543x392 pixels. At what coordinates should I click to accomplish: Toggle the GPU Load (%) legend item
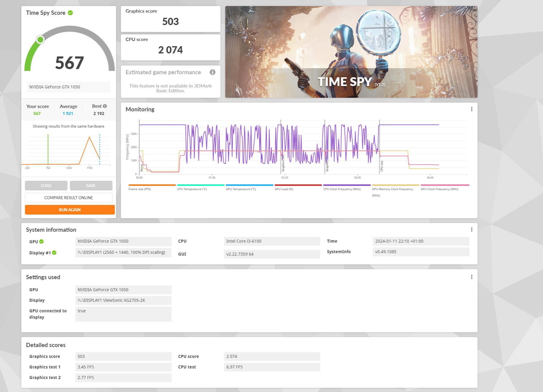pos(284,189)
